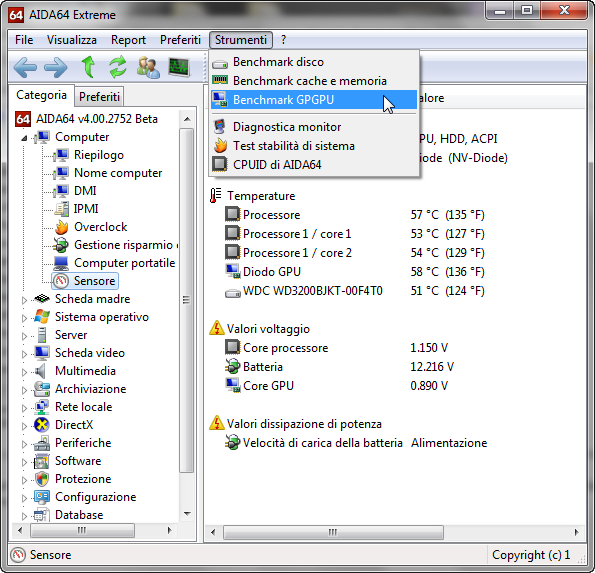The width and height of the screenshot is (595, 573).
Task: Open the Visualizza menu
Action: (x=72, y=40)
